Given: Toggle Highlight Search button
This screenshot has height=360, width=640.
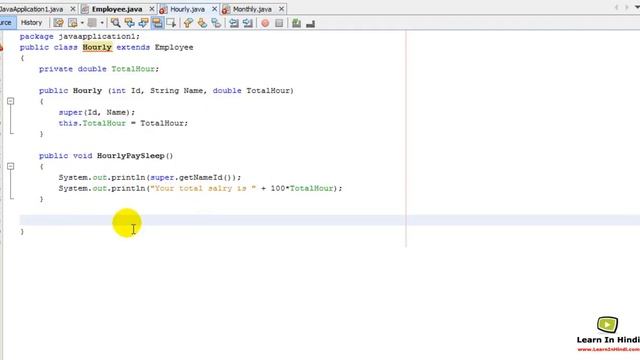Looking at the screenshot, I should point(157,23).
